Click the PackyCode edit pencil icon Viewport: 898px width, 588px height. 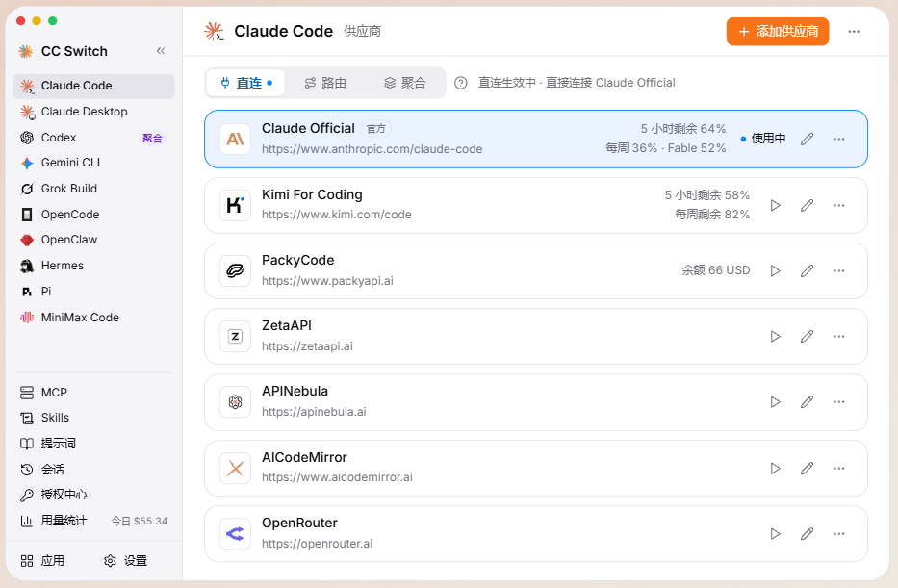point(807,270)
